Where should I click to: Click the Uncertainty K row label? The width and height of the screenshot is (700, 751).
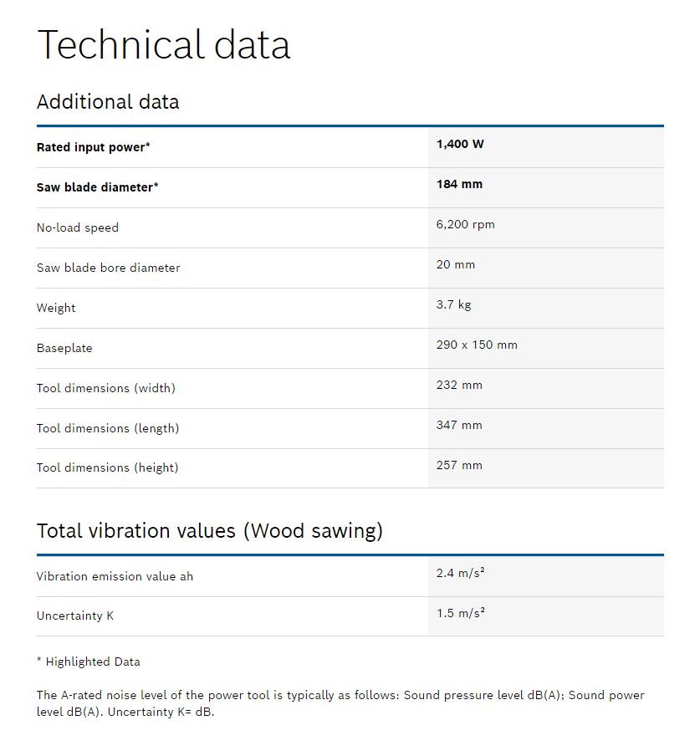[x=75, y=616]
